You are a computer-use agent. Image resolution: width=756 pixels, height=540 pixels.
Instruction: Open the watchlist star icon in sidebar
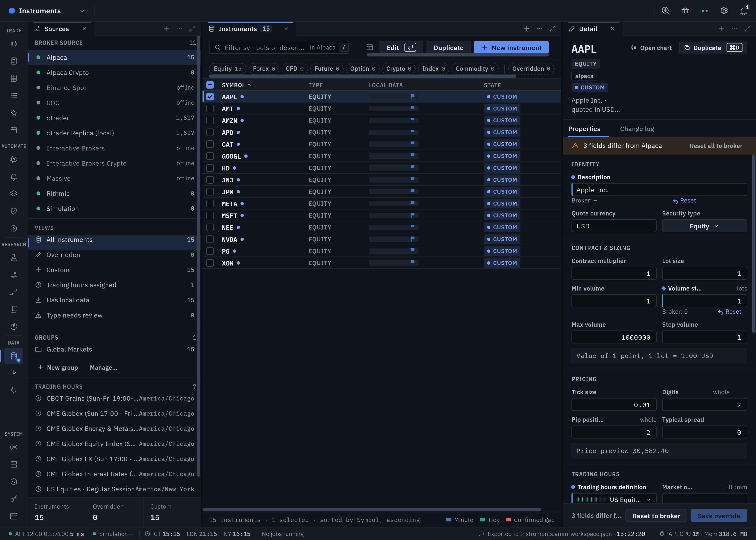pos(14,113)
